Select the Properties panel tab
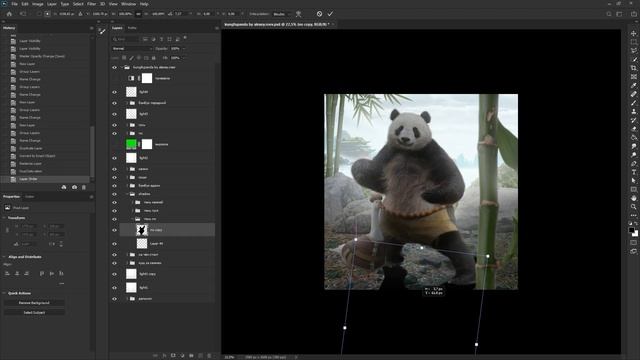640x360 pixels. point(11,197)
